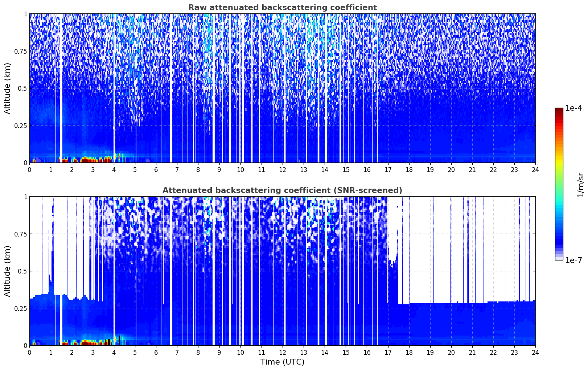Click hour 24 tick on bottom time axis
This screenshot has width=588, height=370.
click(535, 352)
